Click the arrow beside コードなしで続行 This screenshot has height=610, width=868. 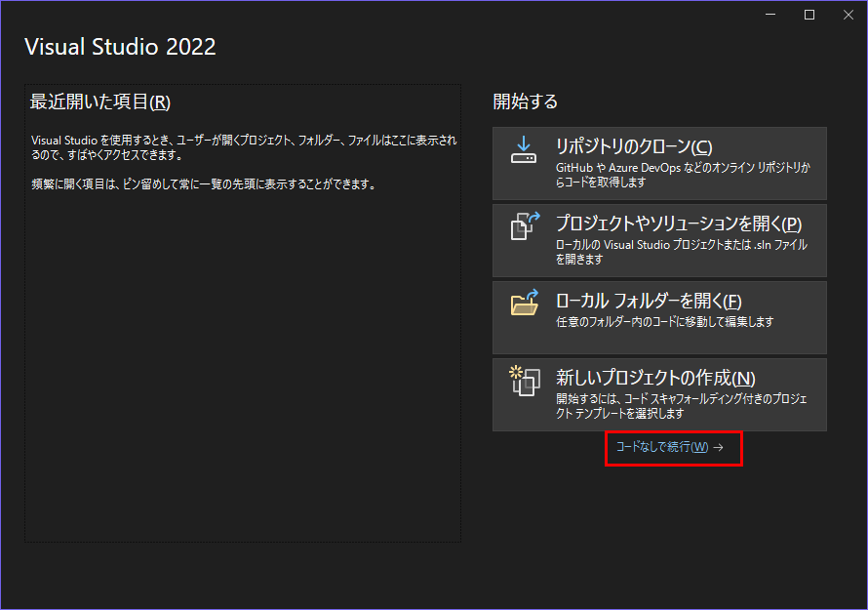pos(718,447)
